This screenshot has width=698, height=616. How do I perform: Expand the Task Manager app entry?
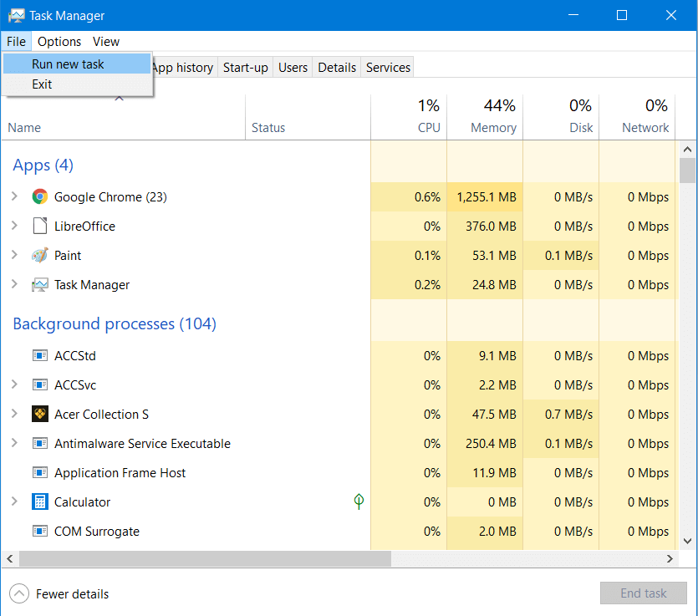tap(14, 285)
